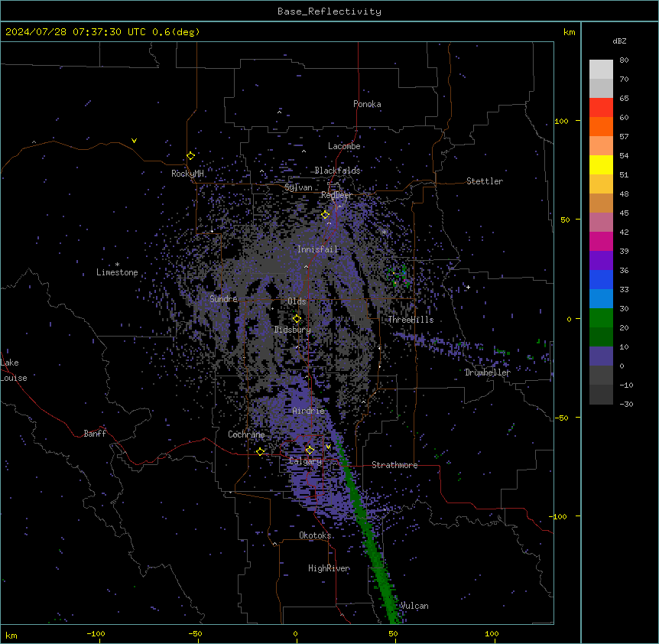Select the purple 36-39 dBZ legend swatch
Viewport: 659px width, 644px height.
click(601, 260)
